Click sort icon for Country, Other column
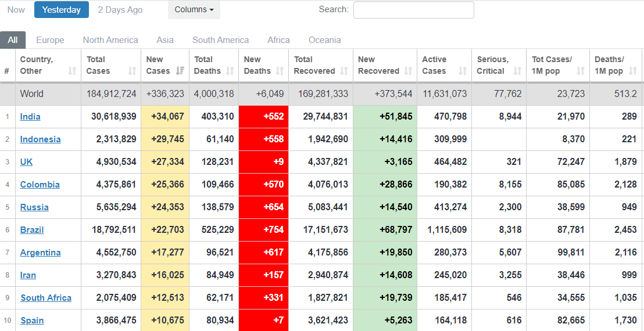This screenshot has height=331, width=644. click(x=73, y=71)
